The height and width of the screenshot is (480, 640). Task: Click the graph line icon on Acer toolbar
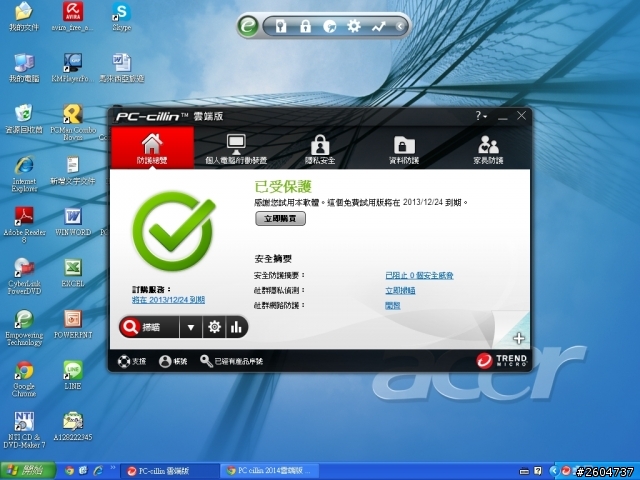(x=379, y=27)
